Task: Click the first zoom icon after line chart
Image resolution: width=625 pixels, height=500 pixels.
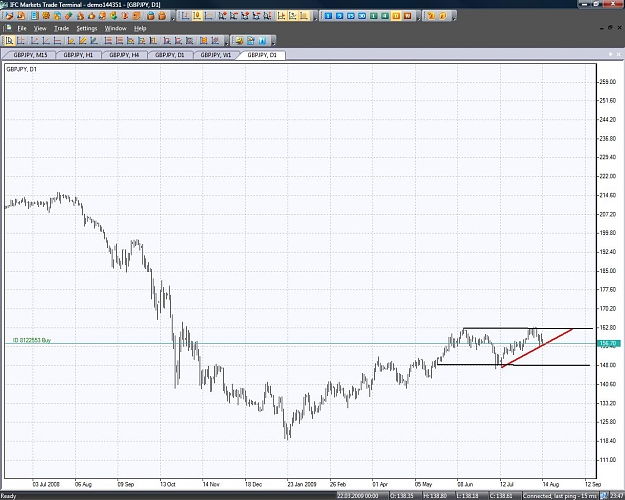Action: click(222, 16)
